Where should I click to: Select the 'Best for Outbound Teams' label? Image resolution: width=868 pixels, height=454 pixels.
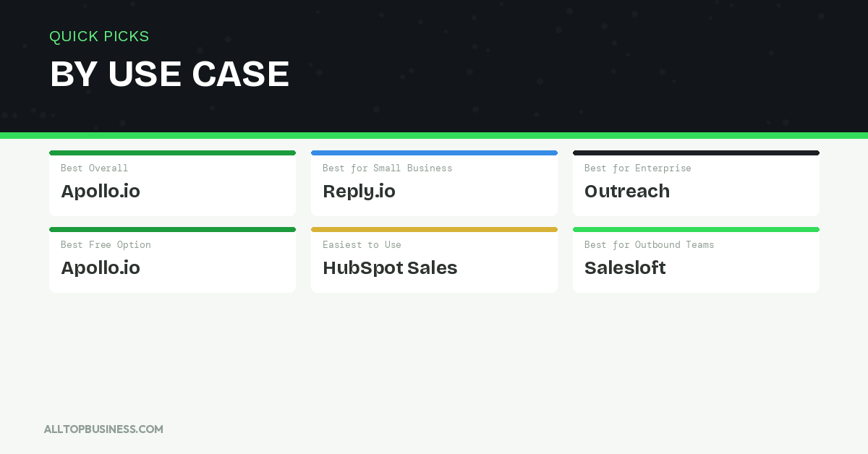(649, 245)
